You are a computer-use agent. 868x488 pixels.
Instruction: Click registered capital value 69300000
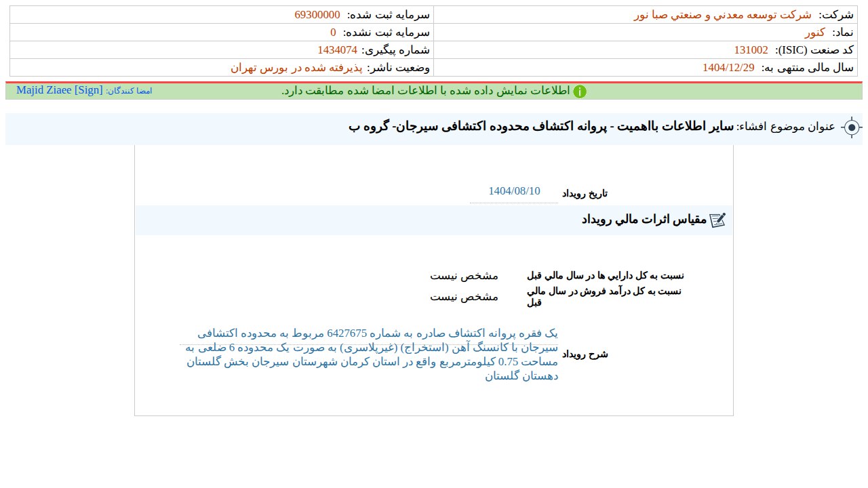pyautogui.click(x=317, y=15)
